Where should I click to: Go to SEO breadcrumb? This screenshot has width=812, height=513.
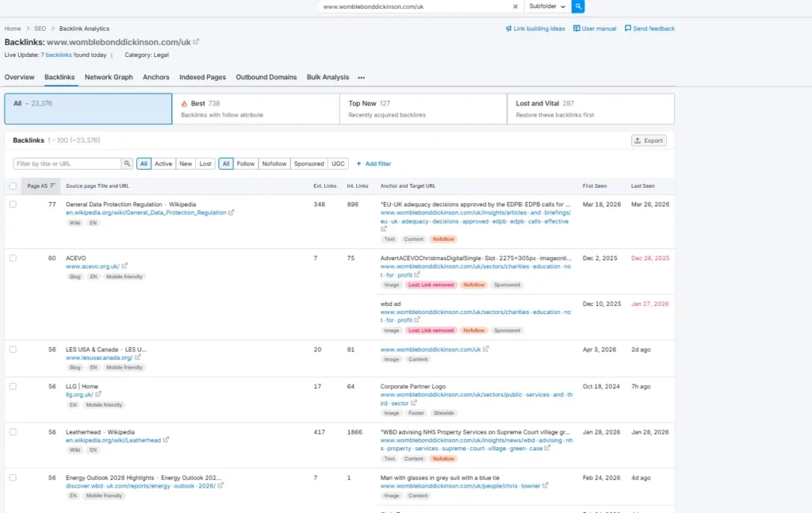[40, 29]
